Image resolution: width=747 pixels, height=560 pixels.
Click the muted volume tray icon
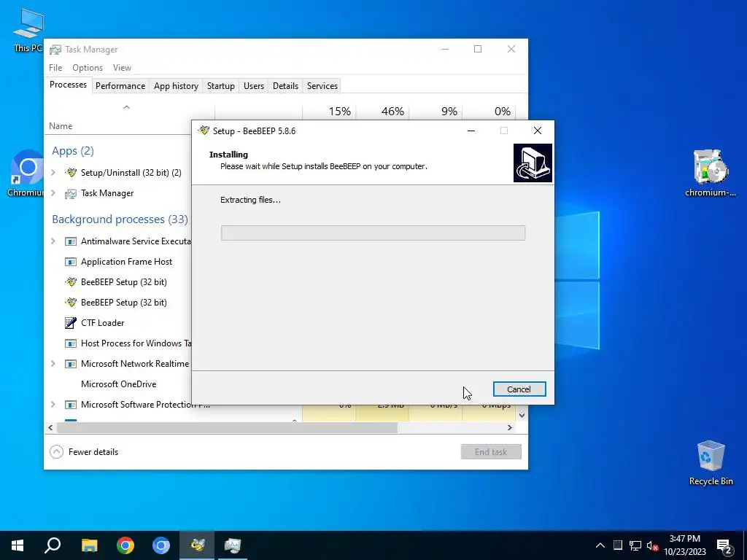[x=652, y=545]
